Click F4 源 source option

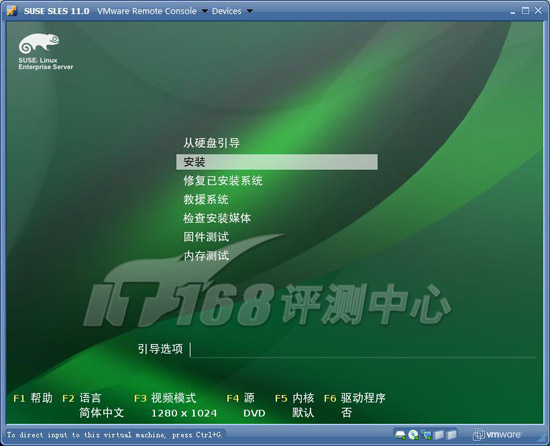click(x=241, y=398)
